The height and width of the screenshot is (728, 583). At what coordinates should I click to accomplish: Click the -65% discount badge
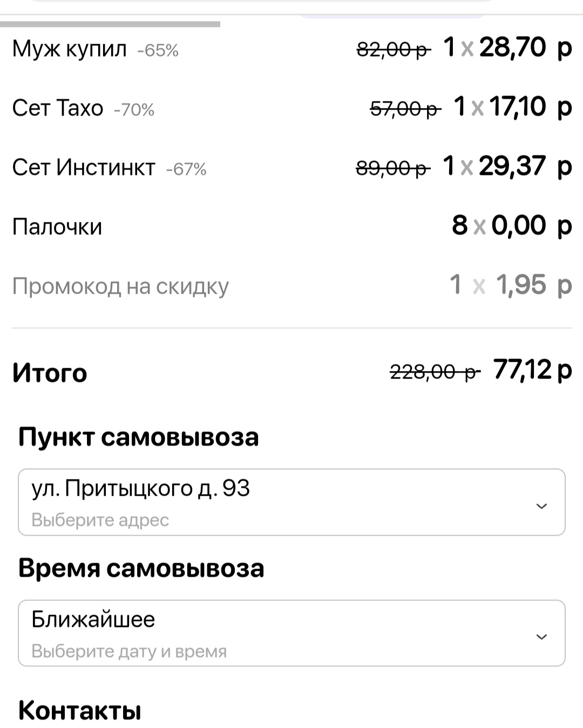click(158, 50)
